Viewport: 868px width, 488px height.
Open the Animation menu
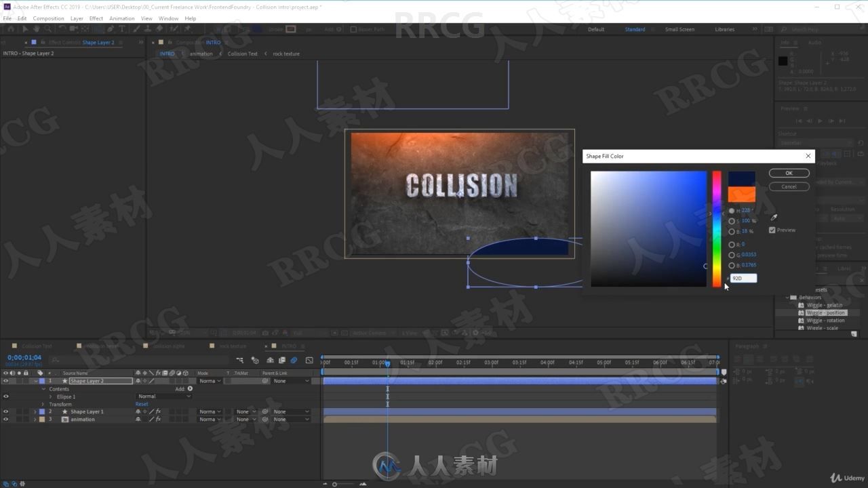(x=122, y=18)
